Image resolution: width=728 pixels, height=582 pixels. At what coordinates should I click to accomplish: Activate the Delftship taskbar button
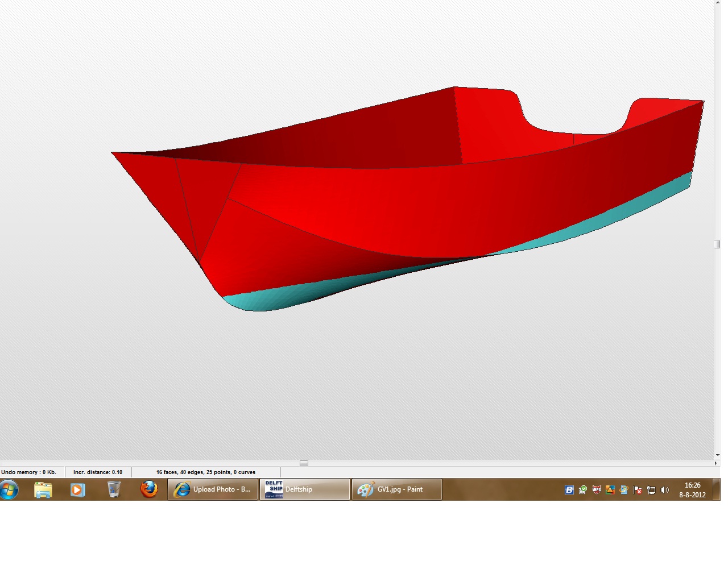(x=305, y=489)
